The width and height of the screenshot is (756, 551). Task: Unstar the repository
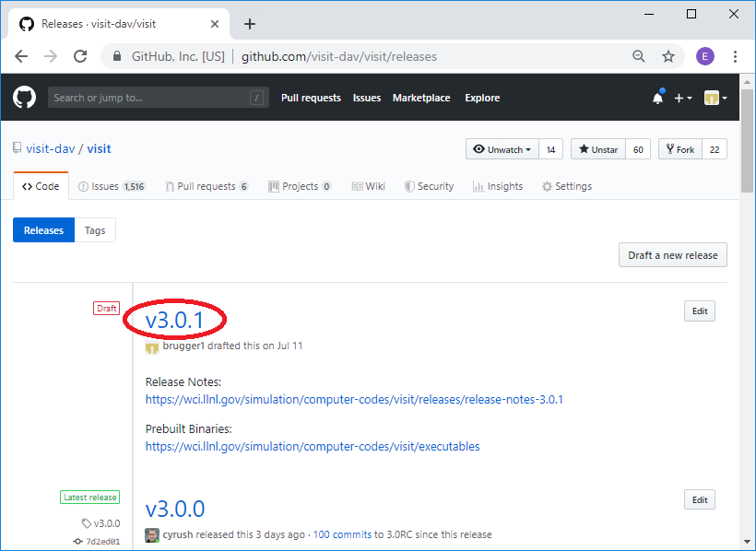pyautogui.click(x=598, y=149)
